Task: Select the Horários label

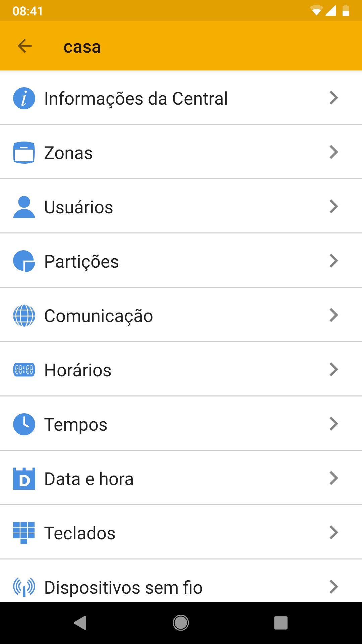Action: pos(78,370)
